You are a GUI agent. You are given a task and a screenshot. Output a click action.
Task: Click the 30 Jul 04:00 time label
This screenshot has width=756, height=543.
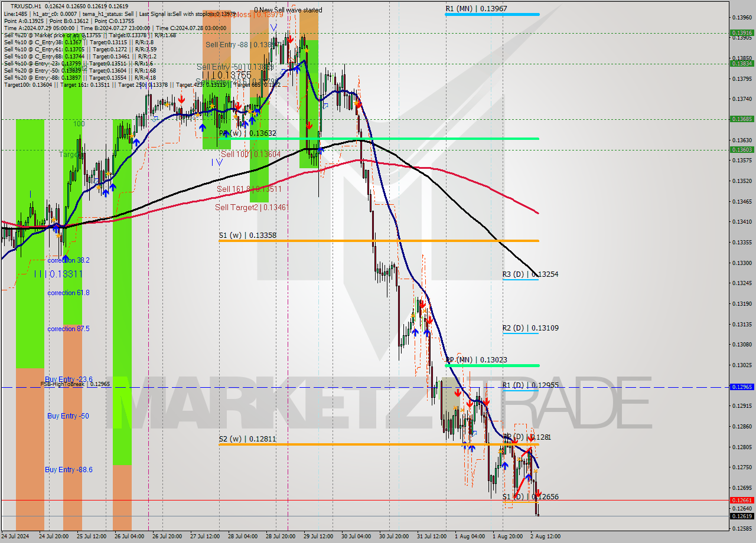click(356, 537)
